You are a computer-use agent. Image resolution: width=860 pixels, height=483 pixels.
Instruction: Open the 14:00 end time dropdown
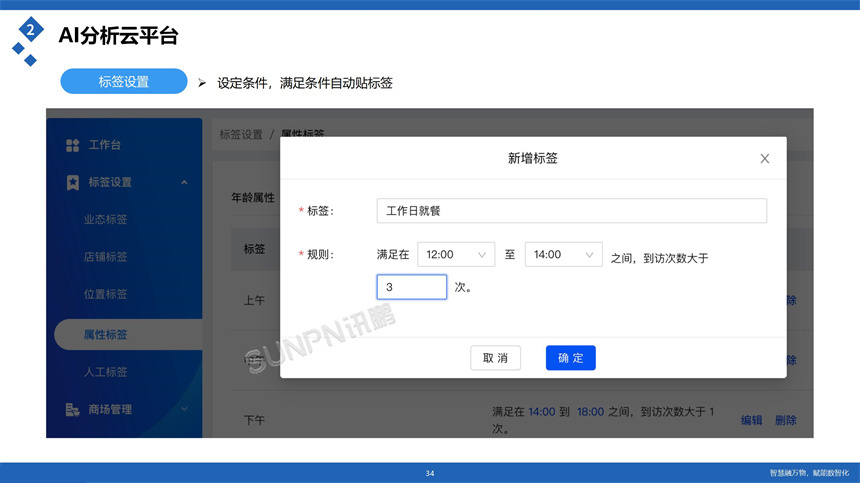(x=563, y=254)
